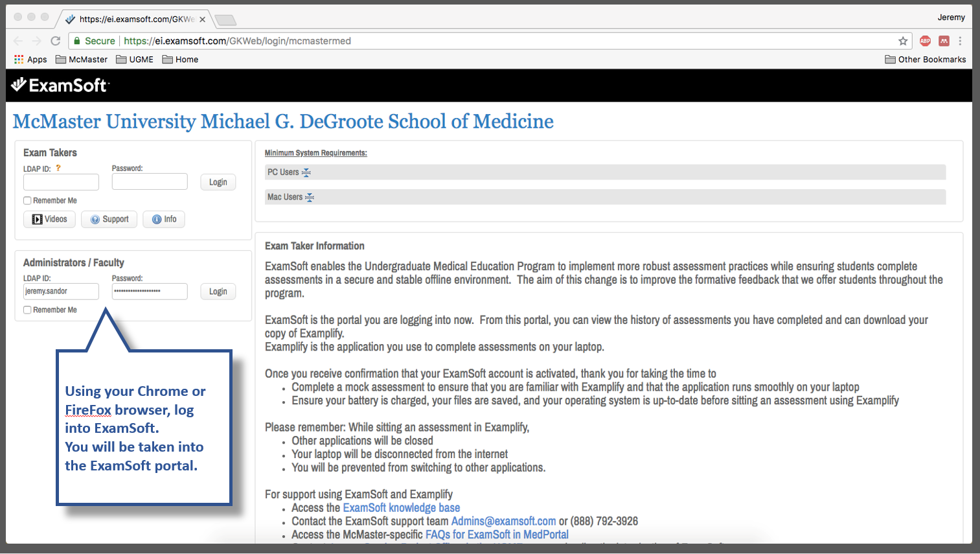Click the Admins@examsoft.com email link
Viewport: 980px width, 554px height.
pyautogui.click(x=503, y=521)
